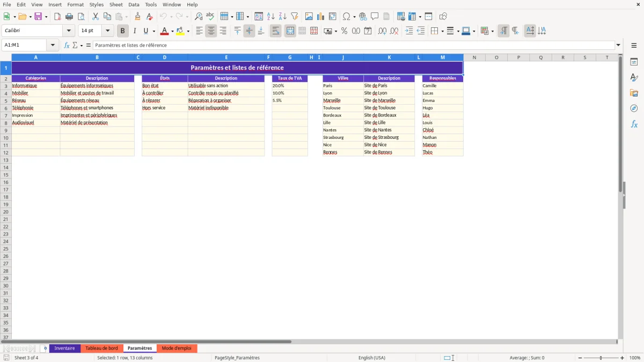Click Add Decimal Place icon
Viewport: 644px width, 362px height.
click(383, 31)
